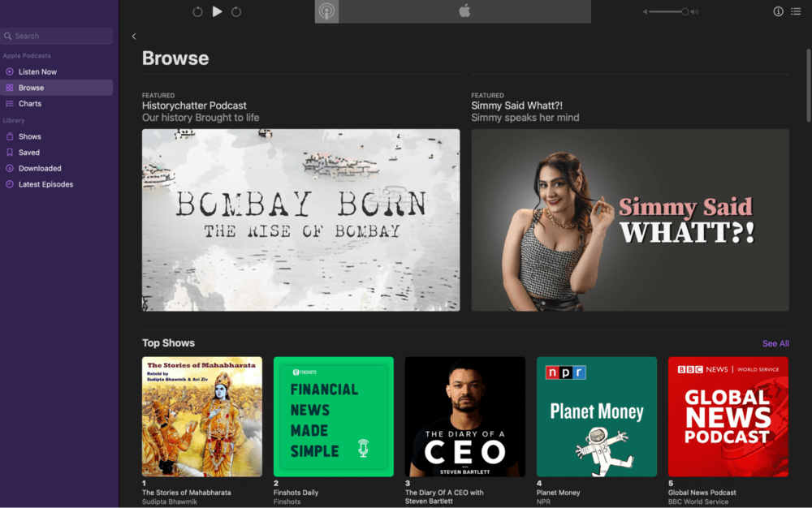Click the Saved bookmark icon
Screen dimensions: 812x508
pos(9,152)
